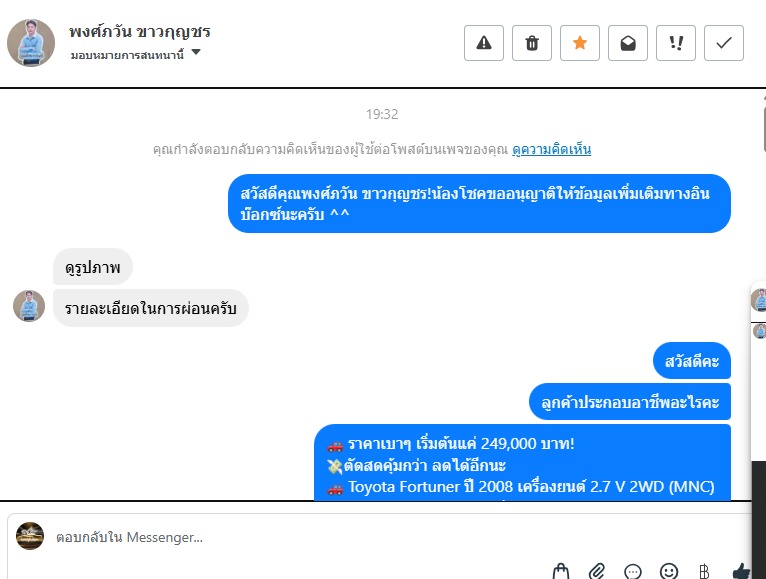Image resolution: width=766 pixels, height=579 pixels.
Task: Toggle the orange star follow-up flag
Action: [x=579, y=43]
